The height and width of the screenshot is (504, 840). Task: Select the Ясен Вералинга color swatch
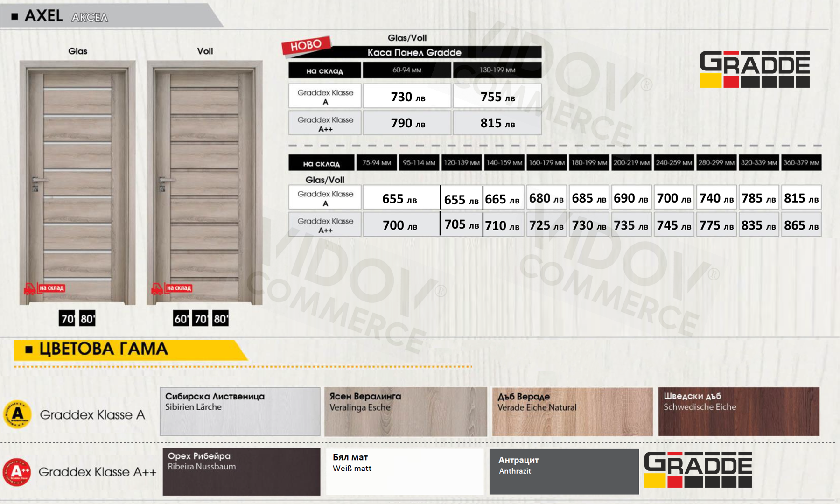[406, 412]
